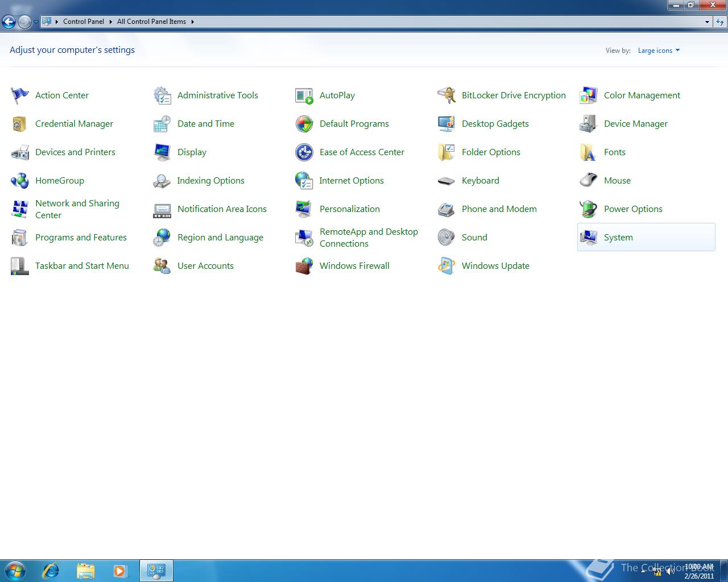Click the Windows Firewall text link

[354, 266]
